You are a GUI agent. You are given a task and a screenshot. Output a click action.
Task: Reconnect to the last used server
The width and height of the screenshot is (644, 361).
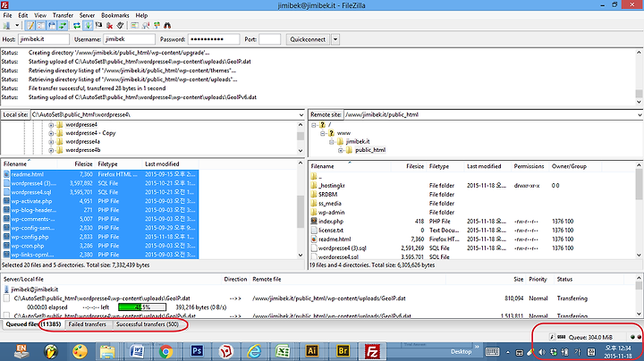(120, 25)
